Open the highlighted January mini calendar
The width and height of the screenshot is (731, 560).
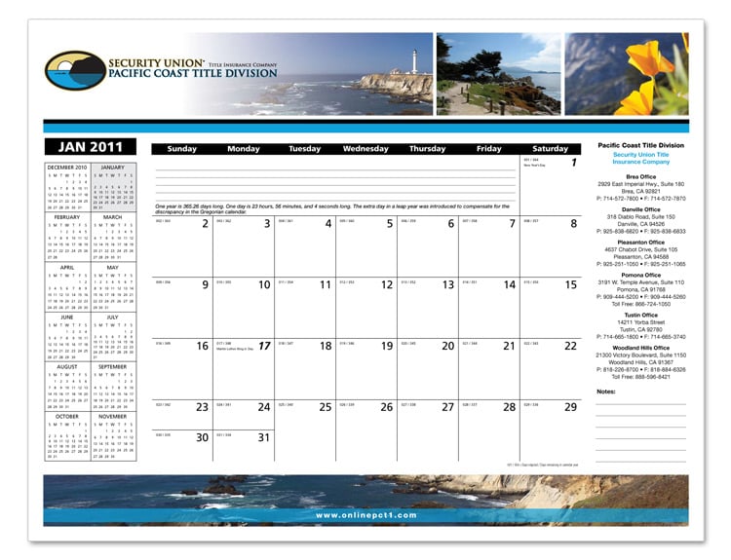tap(113, 187)
